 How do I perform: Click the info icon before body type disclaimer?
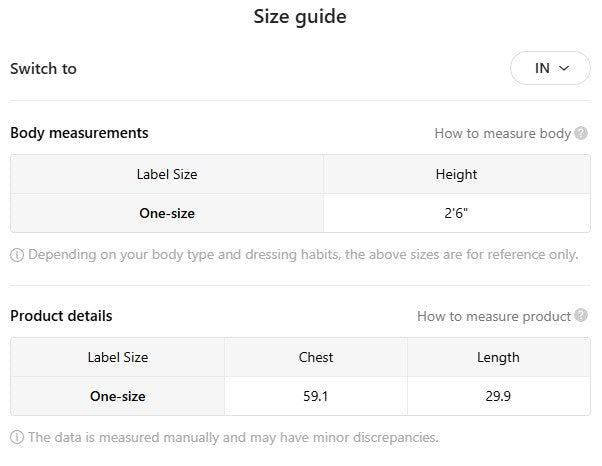click(x=17, y=255)
